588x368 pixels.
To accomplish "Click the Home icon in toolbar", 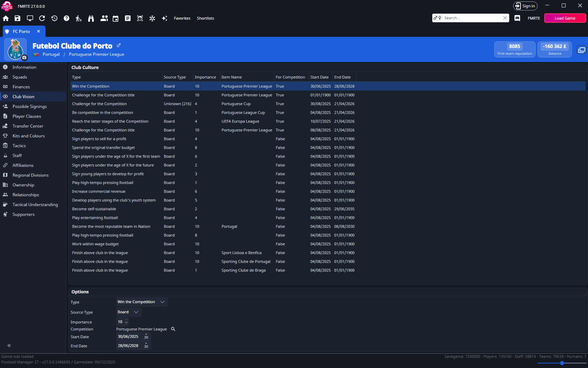I will click(6, 18).
